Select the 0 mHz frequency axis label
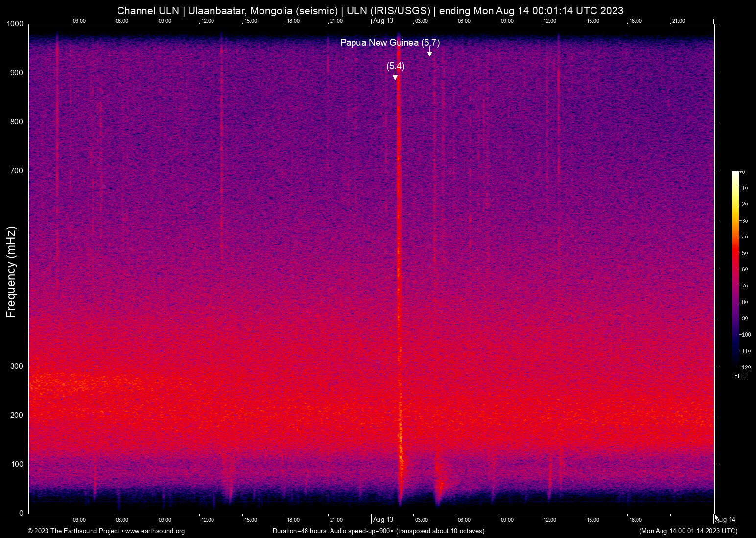756x538 pixels. click(x=21, y=514)
